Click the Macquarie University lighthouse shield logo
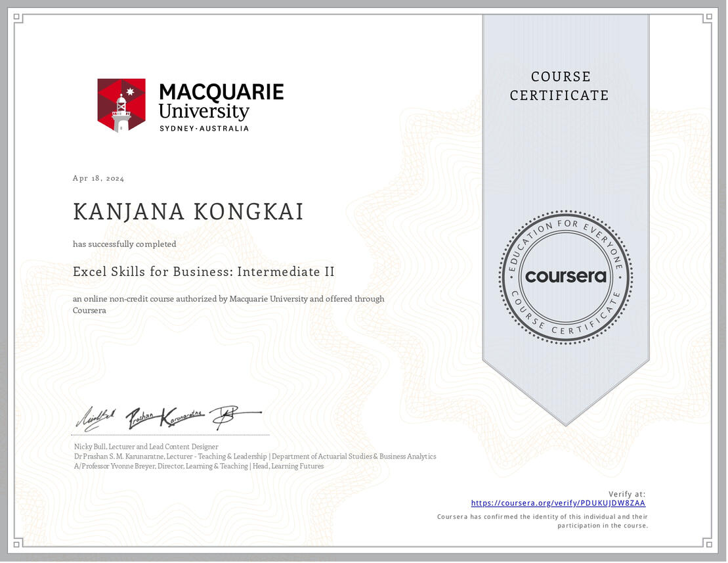The image size is (728, 563). click(121, 105)
